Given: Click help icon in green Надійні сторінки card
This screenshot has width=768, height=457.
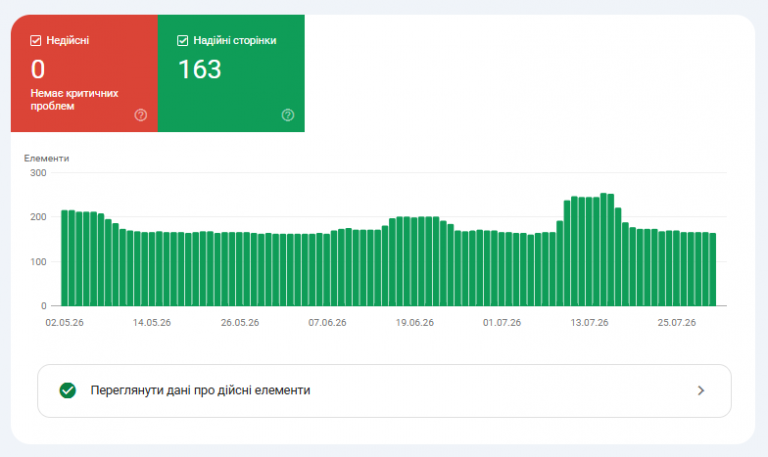Looking at the screenshot, I should pos(288,115).
